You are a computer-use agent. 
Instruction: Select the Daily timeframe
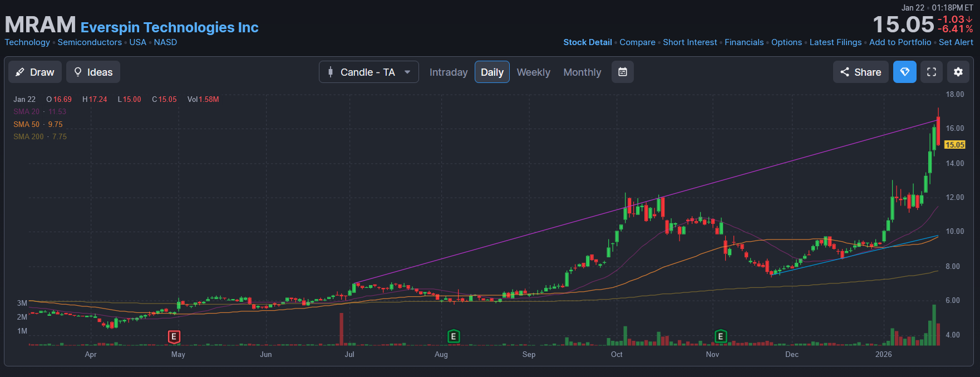pyautogui.click(x=492, y=72)
